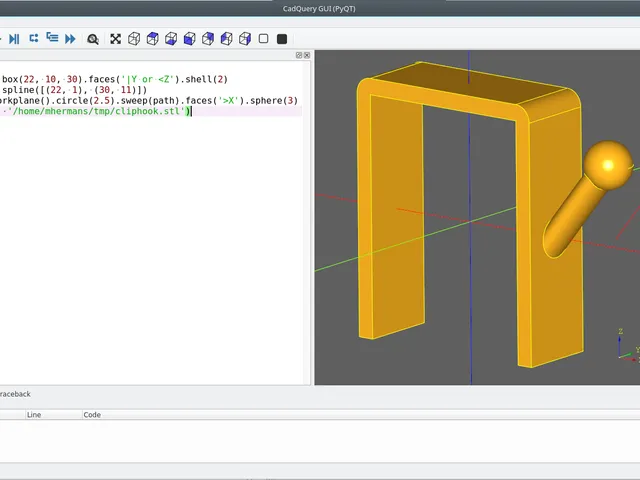The height and width of the screenshot is (480, 640).
Task: Switch to bottom view cube
Action: (171, 39)
